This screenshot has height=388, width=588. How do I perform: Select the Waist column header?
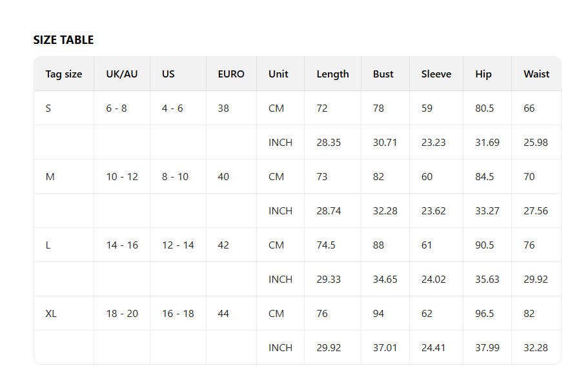[x=536, y=74]
